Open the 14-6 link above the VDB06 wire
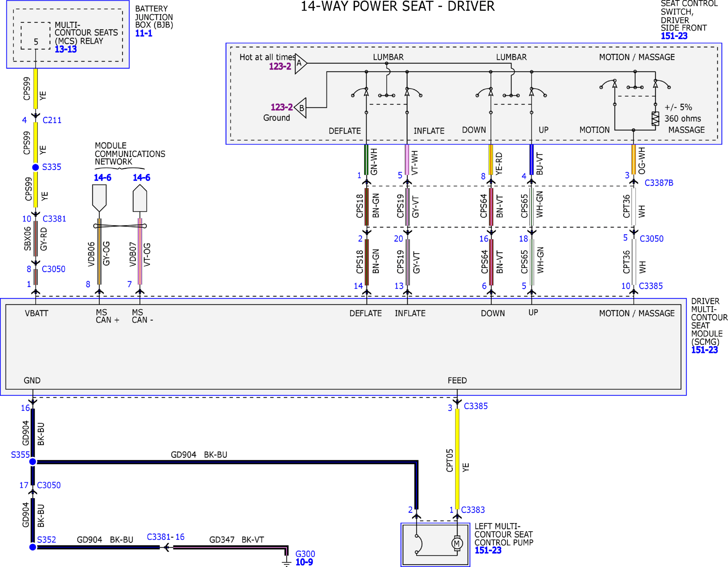This screenshot has width=728, height=567. pos(103,178)
